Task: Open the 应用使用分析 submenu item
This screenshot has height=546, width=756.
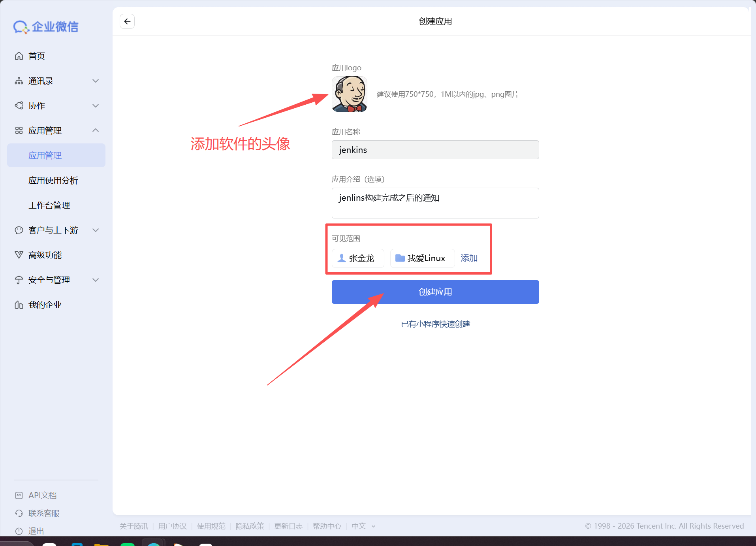Action: [53, 181]
